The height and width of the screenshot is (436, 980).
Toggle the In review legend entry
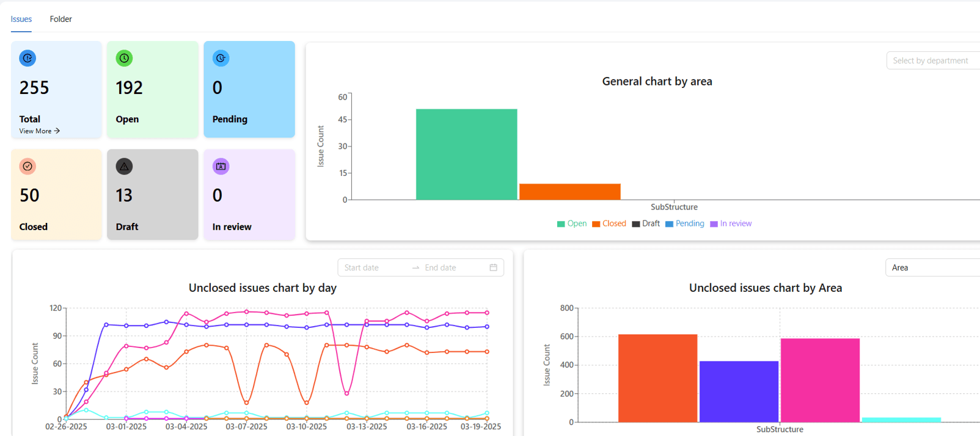tap(731, 223)
